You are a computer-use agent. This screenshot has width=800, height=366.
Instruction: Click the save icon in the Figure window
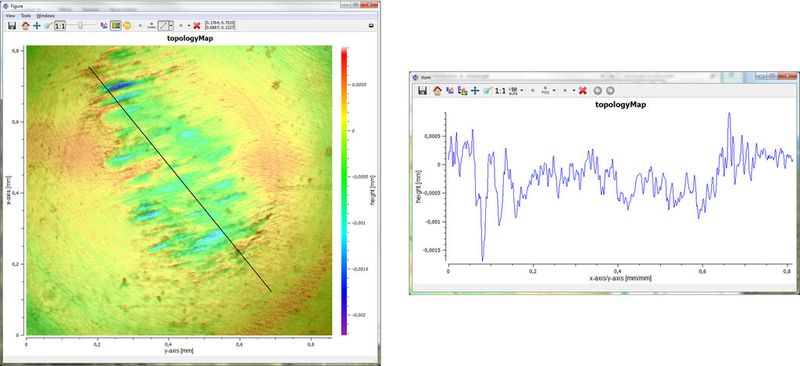pos(12,26)
